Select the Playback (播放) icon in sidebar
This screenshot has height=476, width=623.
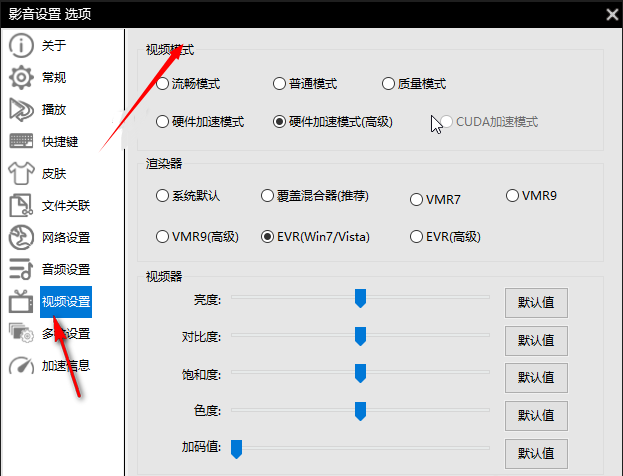point(21,110)
